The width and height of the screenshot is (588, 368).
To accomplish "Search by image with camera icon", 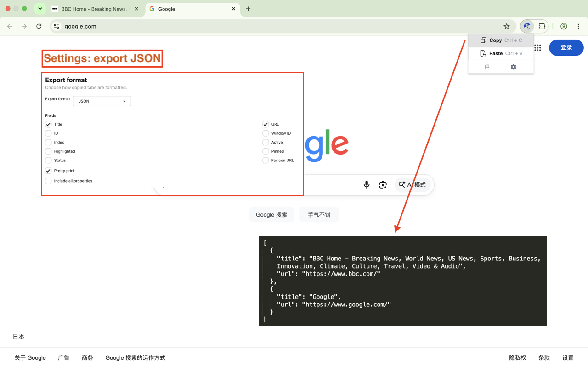I will [x=383, y=184].
